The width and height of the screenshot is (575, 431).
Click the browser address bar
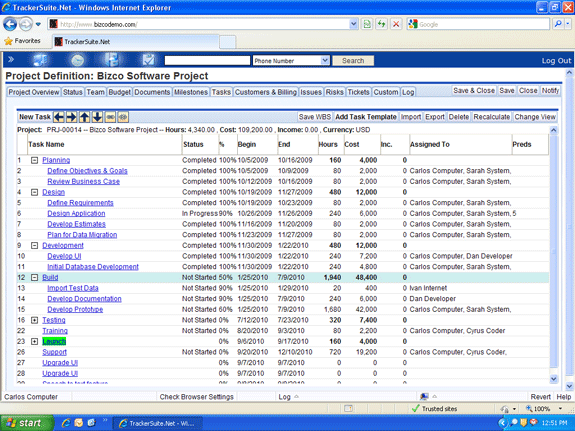(x=204, y=24)
